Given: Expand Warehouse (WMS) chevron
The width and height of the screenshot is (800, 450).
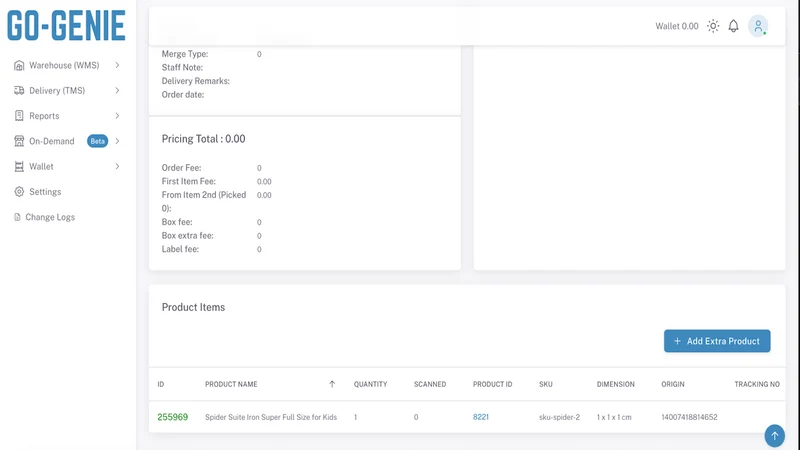Looking at the screenshot, I should (x=117, y=65).
